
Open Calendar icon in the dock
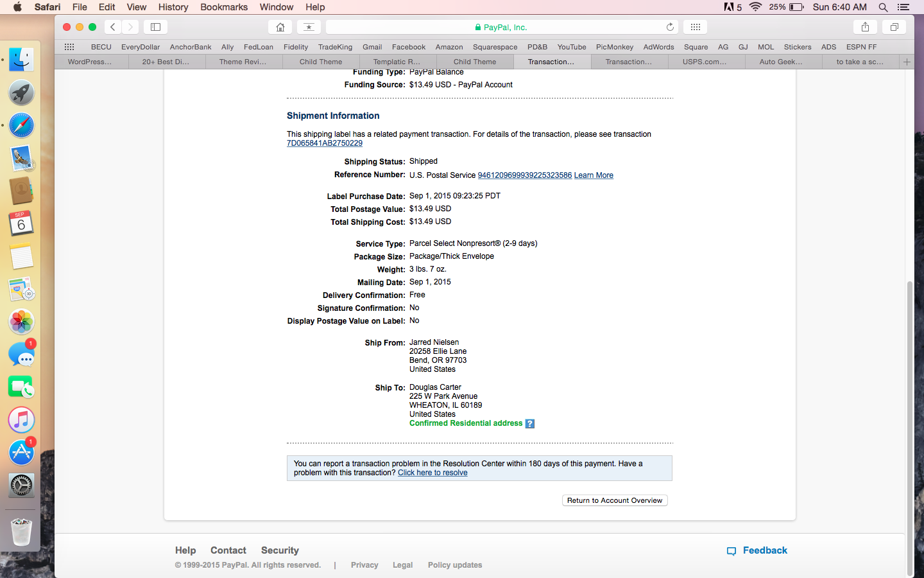pos(21,223)
